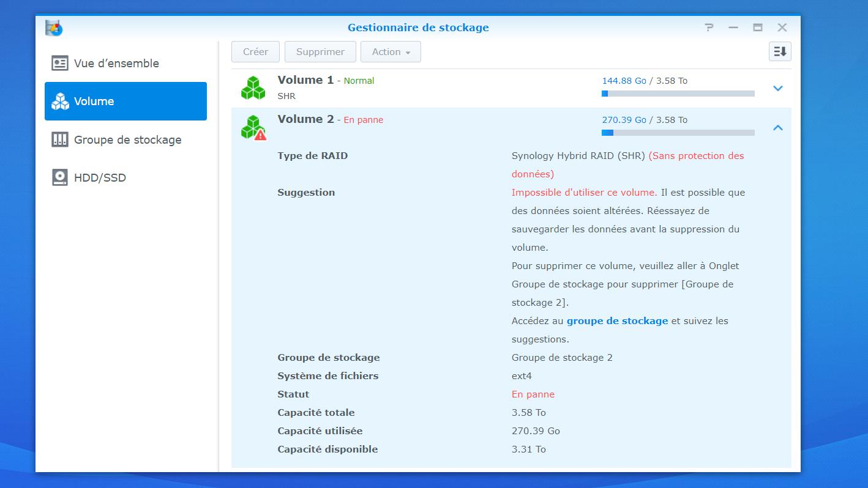Viewport: 868px width, 488px height.
Task: Click the green Volume 1 cubes icon
Action: pyautogui.click(x=253, y=88)
